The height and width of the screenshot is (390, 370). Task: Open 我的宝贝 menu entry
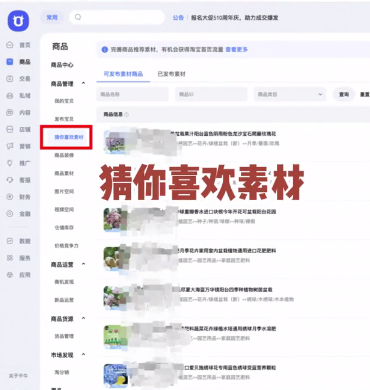[x=64, y=101]
